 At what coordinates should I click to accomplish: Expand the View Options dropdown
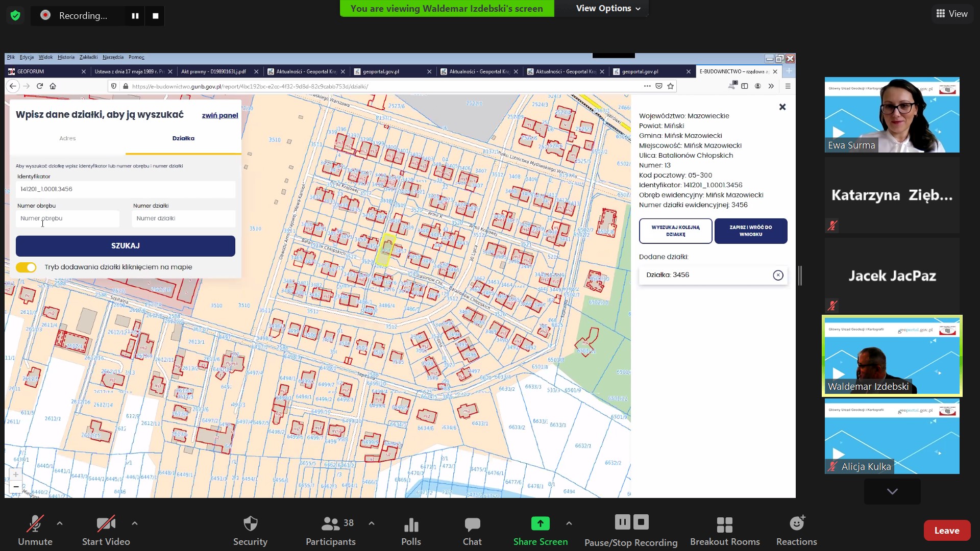(607, 9)
